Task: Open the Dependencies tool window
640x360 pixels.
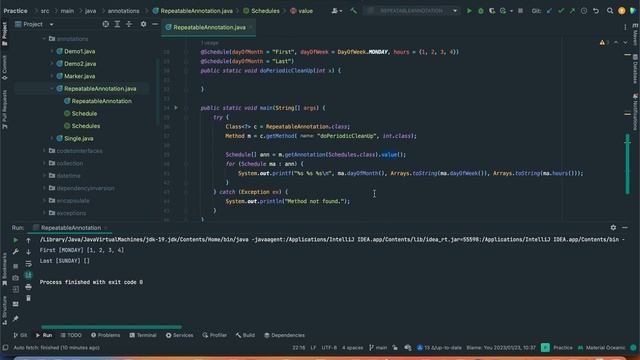Action: tap(284, 336)
